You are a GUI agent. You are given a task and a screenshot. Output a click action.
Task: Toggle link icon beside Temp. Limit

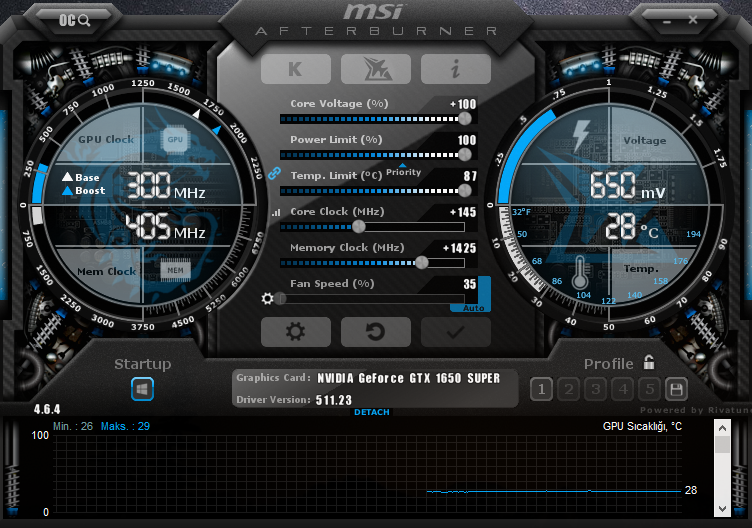pyautogui.click(x=274, y=173)
